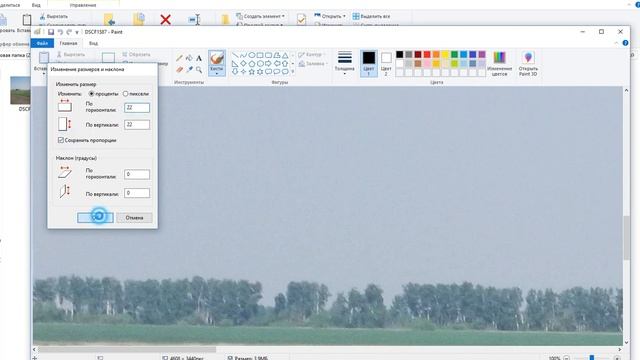Open the Кисти dropdown arrow

pyautogui.click(x=217, y=73)
